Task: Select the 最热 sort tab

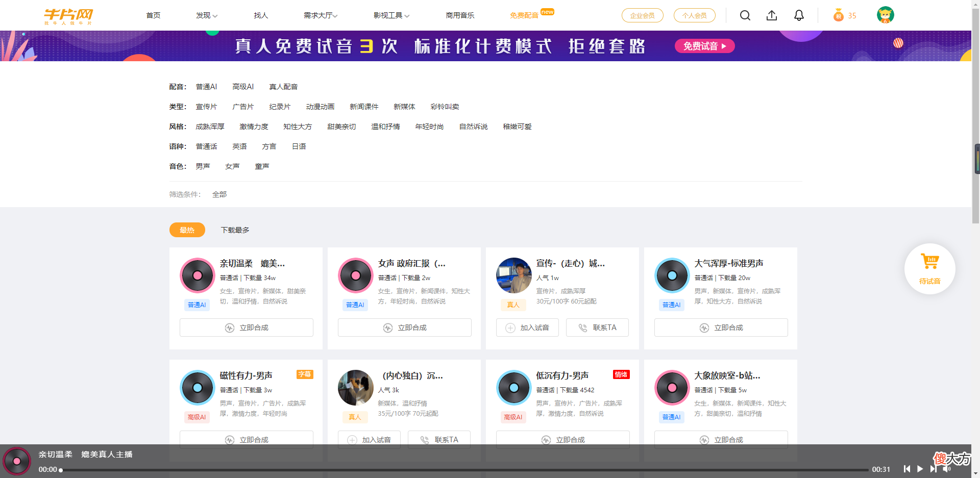Action: (x=187, y=230)
